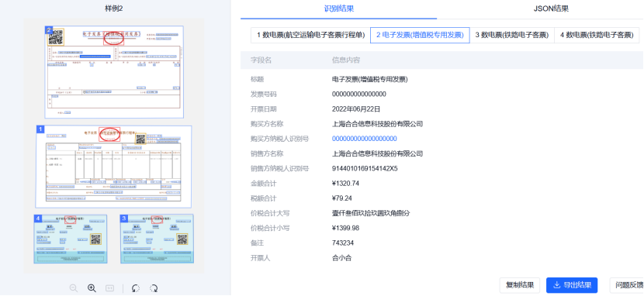Click the 购买方名称 company value
The height and width of the screenshot is (296, 644).
(x=377, y=124)
